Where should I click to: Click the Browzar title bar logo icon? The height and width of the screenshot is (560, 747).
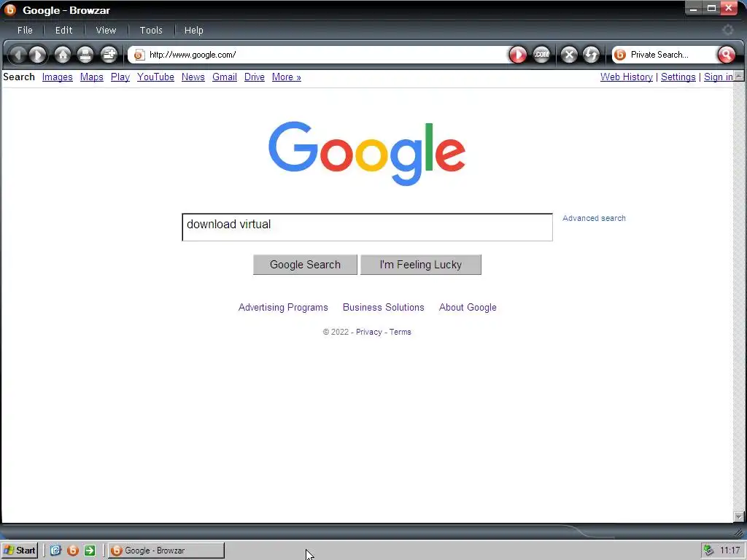pos(10,9)
